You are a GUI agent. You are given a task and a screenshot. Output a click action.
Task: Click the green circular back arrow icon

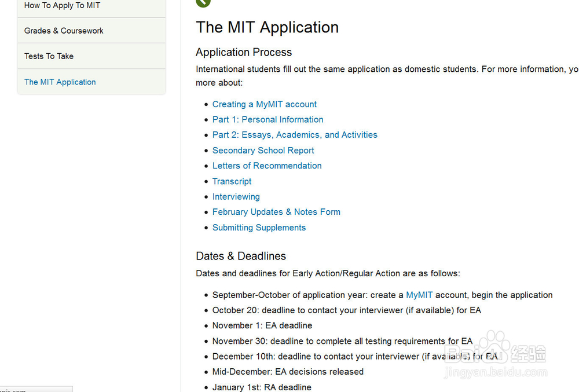(x=203, y=2)
